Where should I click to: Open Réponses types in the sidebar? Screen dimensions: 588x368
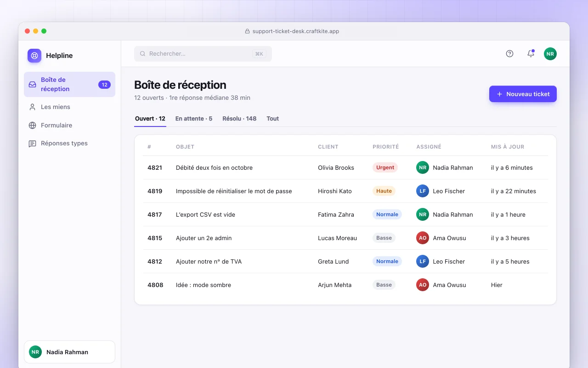(69, 144)
